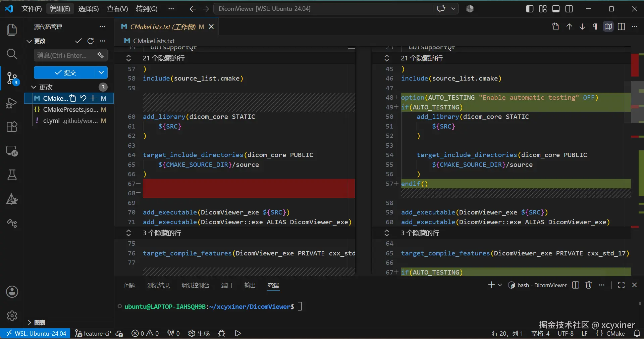Toggle collapse unchanged regions map icon
The width and height of the screenshot is (644, 339).
[x=608, y=27]
